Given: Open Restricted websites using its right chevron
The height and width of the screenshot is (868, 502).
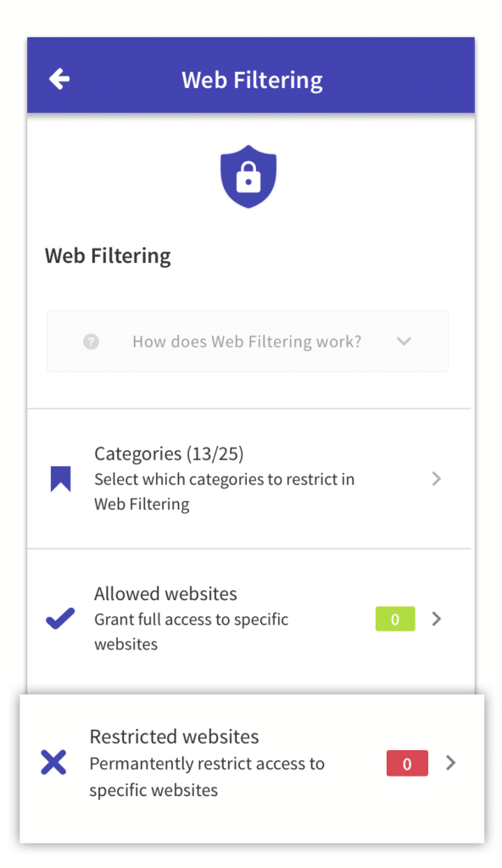Looking at the screenshot, I should tap(450, 763).
